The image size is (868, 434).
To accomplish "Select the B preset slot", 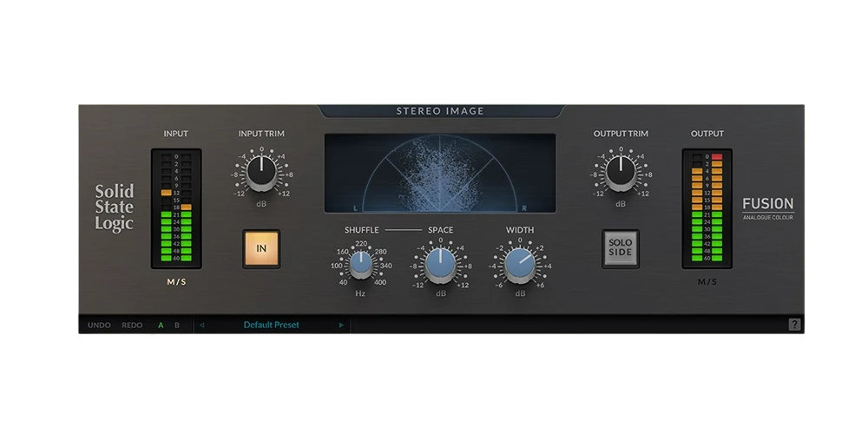I will click(x=177, y=325).
